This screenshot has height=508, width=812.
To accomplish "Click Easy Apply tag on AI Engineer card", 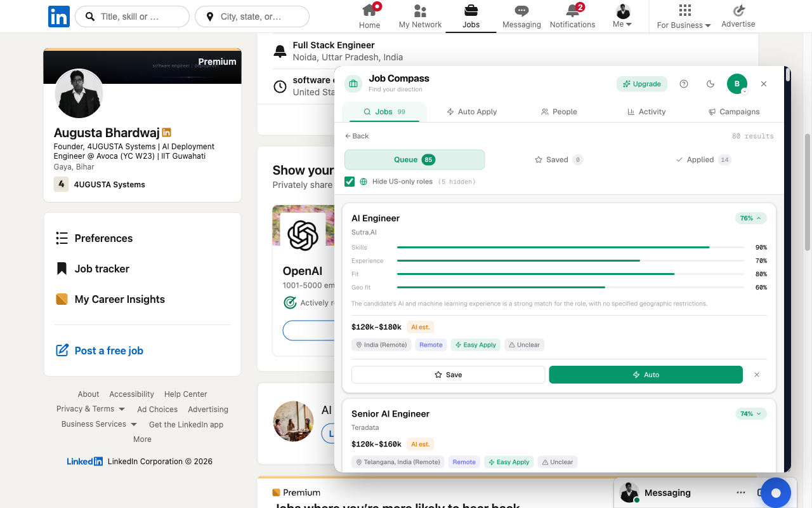I will [476, 345].
